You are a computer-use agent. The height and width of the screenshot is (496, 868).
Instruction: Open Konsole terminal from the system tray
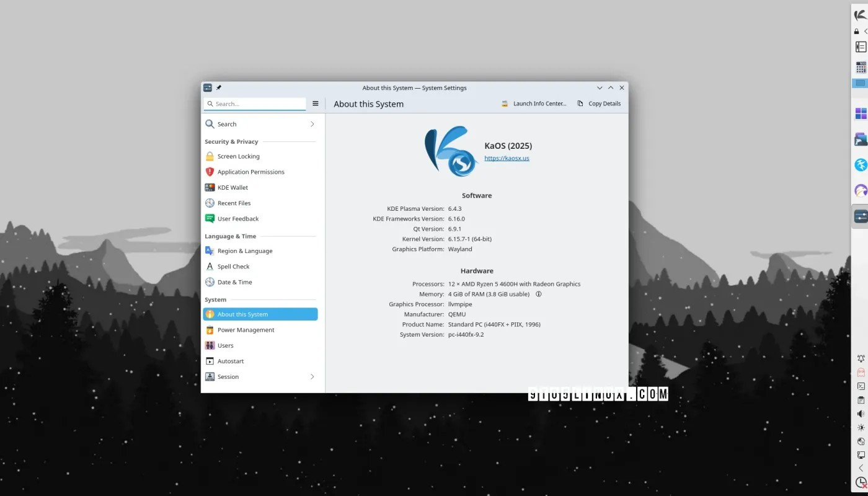click(x=861, y=386)
